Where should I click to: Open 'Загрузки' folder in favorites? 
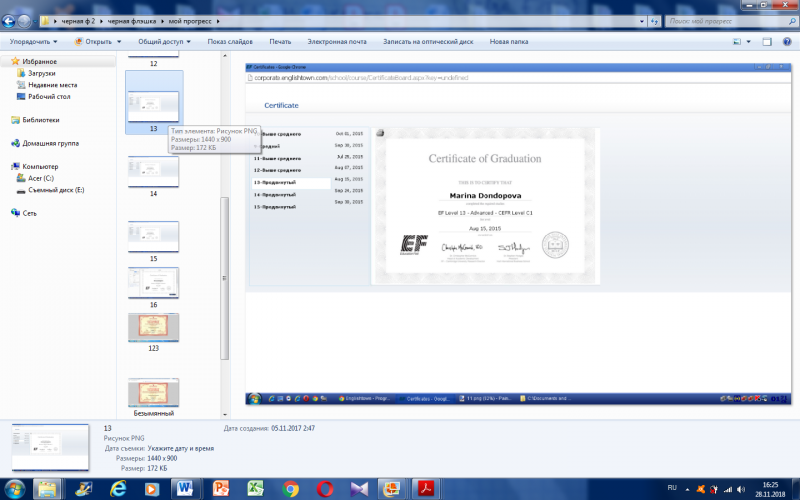pyautogui.click(x=41, y=73)
